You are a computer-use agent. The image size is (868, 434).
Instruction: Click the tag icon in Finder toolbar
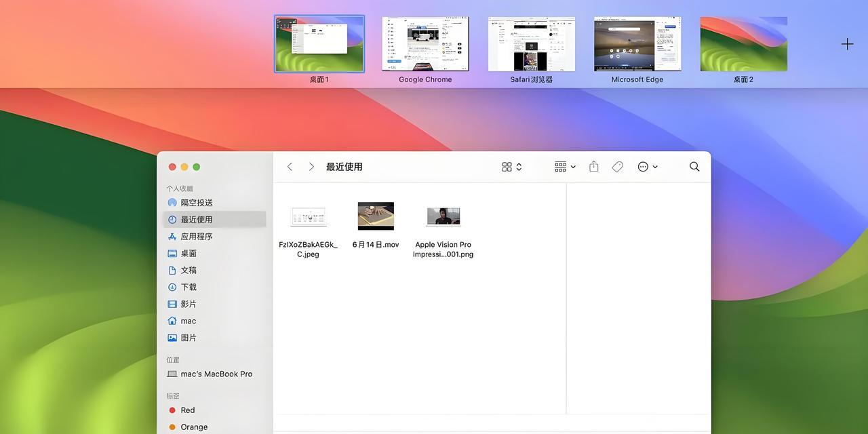tap(618, 166)
